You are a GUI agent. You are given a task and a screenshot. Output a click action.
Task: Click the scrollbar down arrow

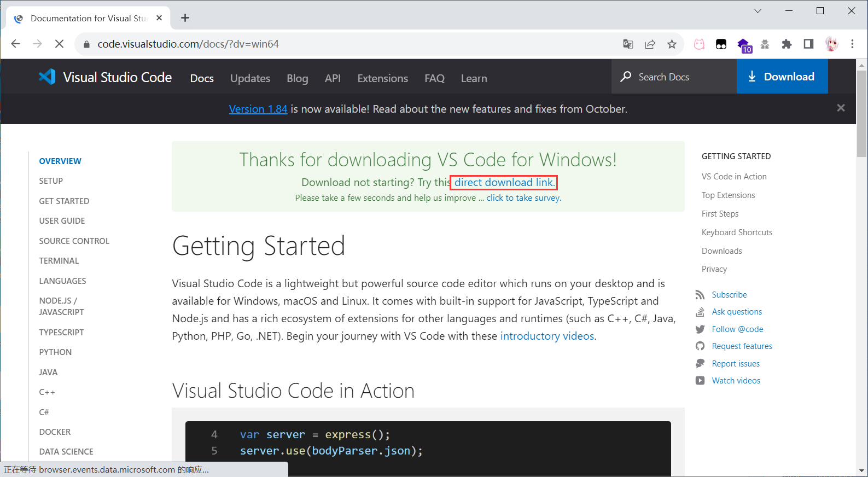861,470
